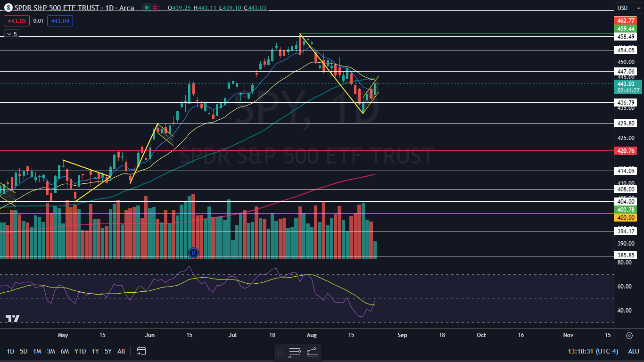Open chart settings gear icon
This screenshot has width=644, height=362.
629,336
